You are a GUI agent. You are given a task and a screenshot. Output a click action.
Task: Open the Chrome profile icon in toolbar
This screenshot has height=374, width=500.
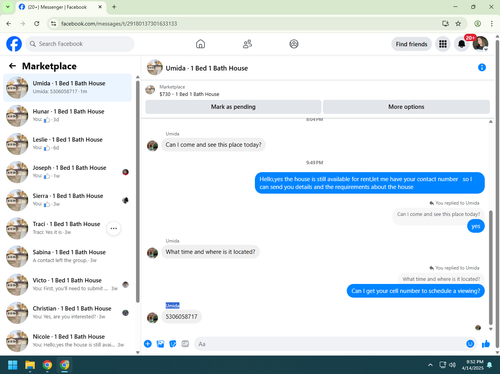(x=477, y=24)
